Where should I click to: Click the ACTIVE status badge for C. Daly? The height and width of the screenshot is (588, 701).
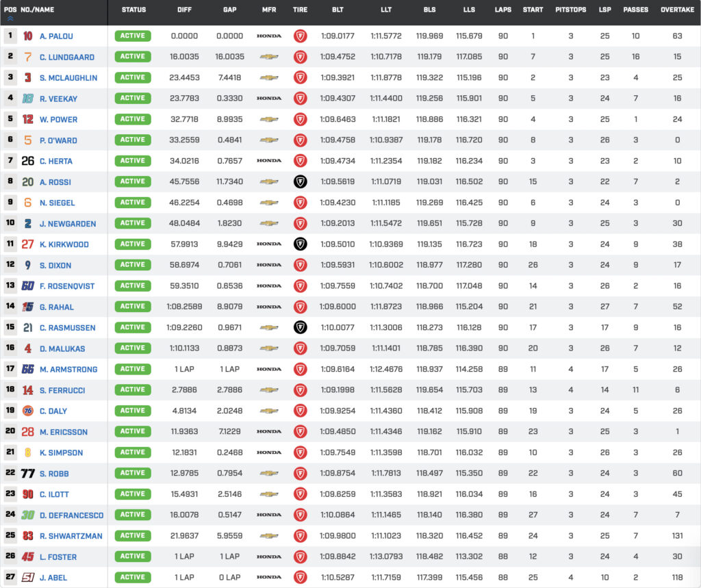(133, 411)
